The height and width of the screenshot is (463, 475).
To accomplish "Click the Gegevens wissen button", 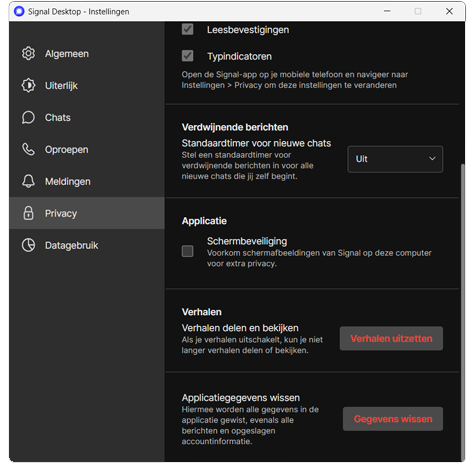I will click(x=393, y=419).
